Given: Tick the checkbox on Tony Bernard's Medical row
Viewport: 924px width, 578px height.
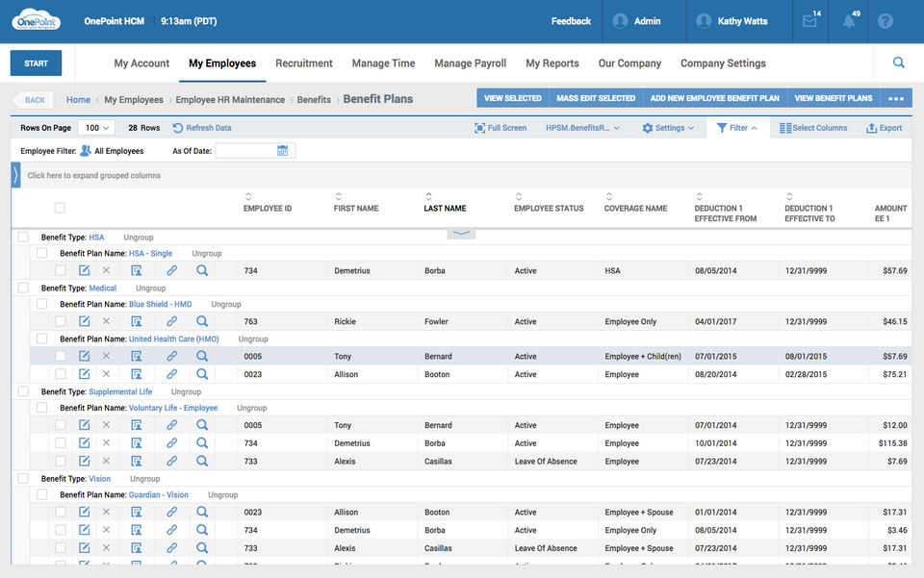Looking at the screenshot, I should point(61,357).
